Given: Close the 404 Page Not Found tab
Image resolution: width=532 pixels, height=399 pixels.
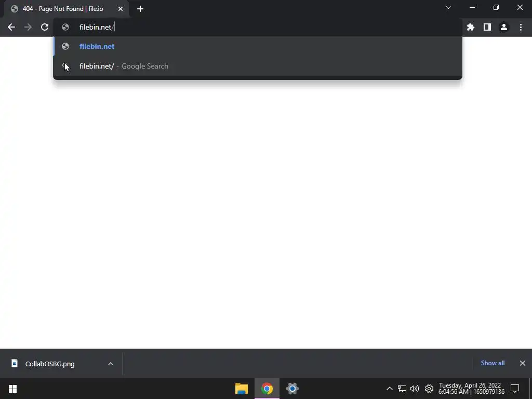Looking at the screenshot, I should point(121,9).
